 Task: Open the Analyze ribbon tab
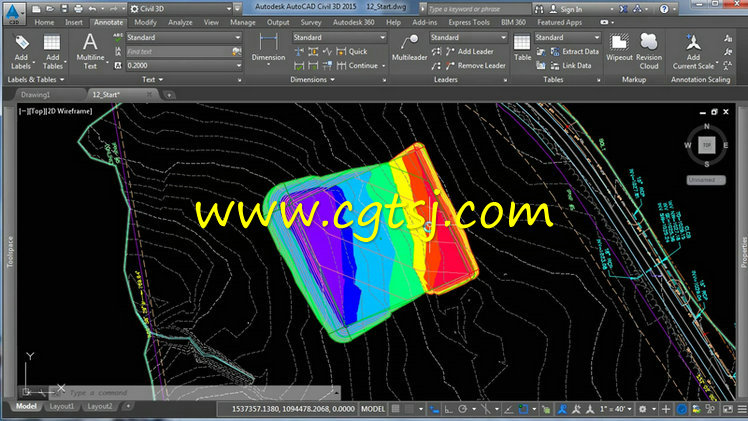(x=180, y=22)
